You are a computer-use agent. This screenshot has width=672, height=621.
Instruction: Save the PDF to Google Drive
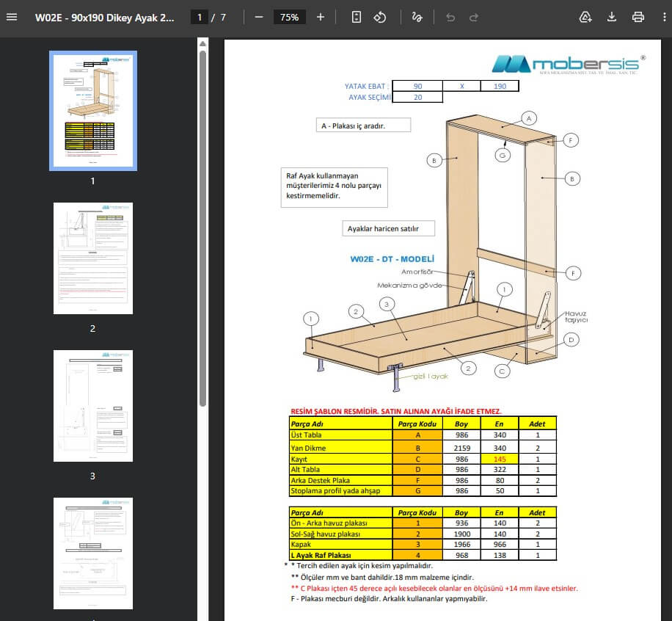pyautogui.click(x=585, y=17)
